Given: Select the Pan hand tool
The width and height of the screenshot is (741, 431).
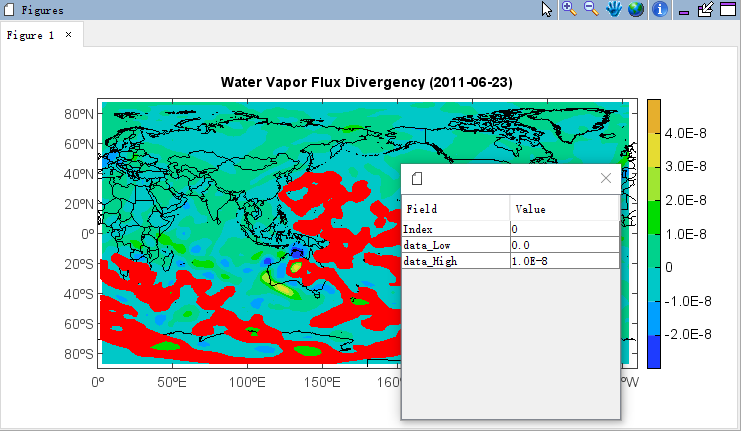Looking at the screenshot, I should [x=614, y=9].
